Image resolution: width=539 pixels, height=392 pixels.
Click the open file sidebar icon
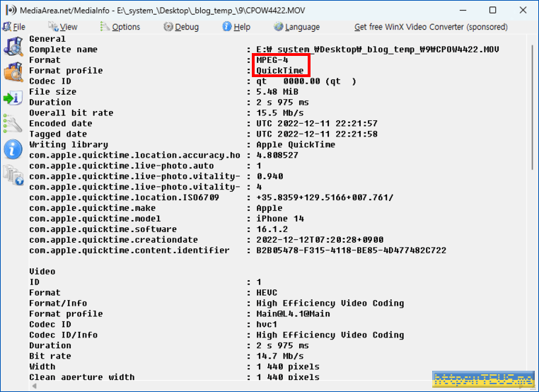[x=13, y=46]
